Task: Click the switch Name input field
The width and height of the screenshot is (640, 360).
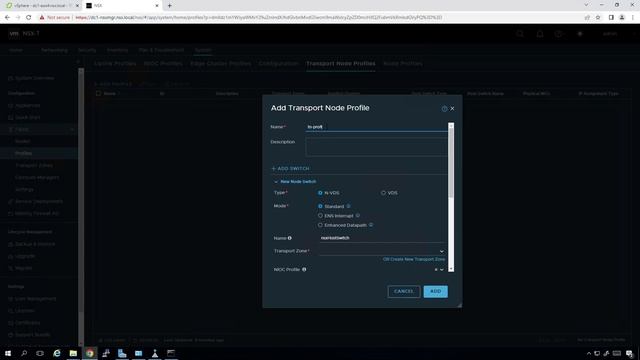Action: (x=382, y=238)
